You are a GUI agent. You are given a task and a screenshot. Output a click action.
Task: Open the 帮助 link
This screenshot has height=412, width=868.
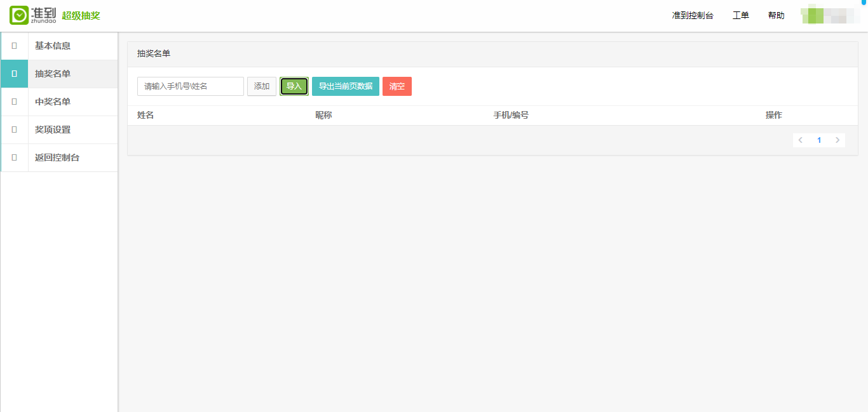tap(776, 15)
